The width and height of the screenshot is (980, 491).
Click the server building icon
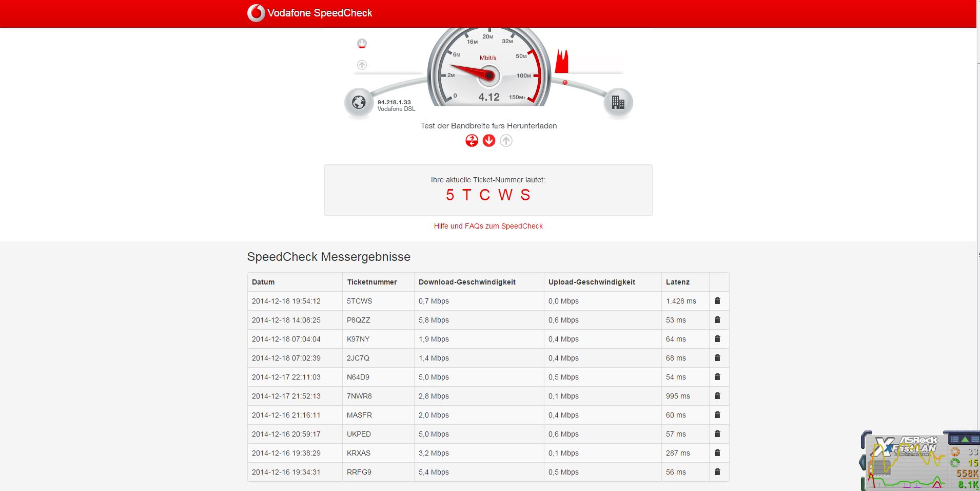tap(618, 102)
